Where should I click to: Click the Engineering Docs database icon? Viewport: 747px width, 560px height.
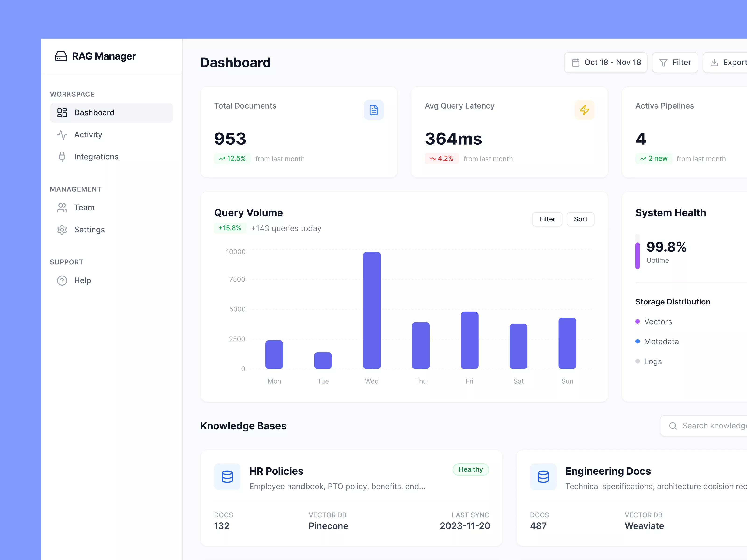(x=543, y=477)
